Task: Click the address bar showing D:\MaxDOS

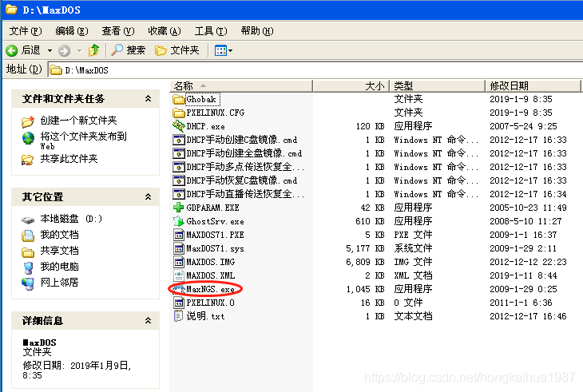Action: point(314,69)
